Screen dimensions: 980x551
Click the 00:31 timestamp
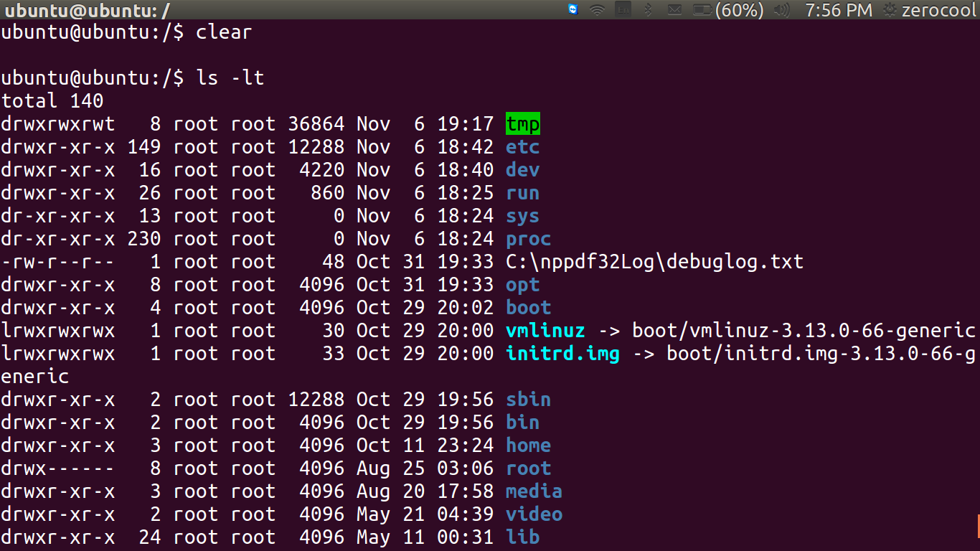pos(466,537)
